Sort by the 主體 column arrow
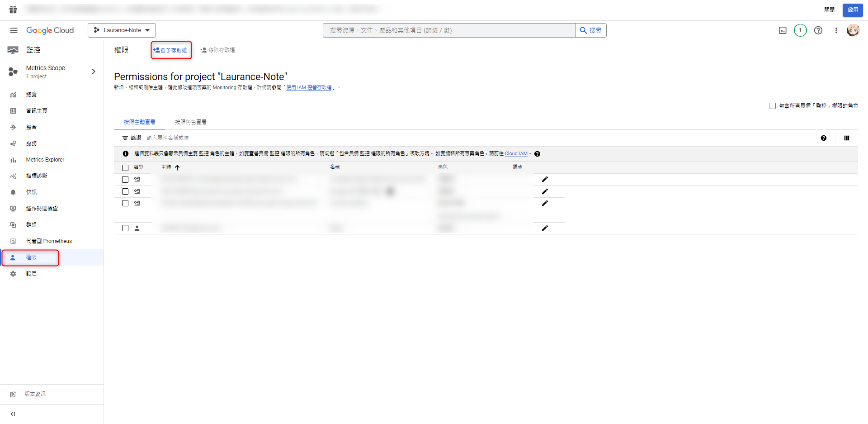Image resolution: width=868 pixels, height=424 pixels. [x=177, y=167]
